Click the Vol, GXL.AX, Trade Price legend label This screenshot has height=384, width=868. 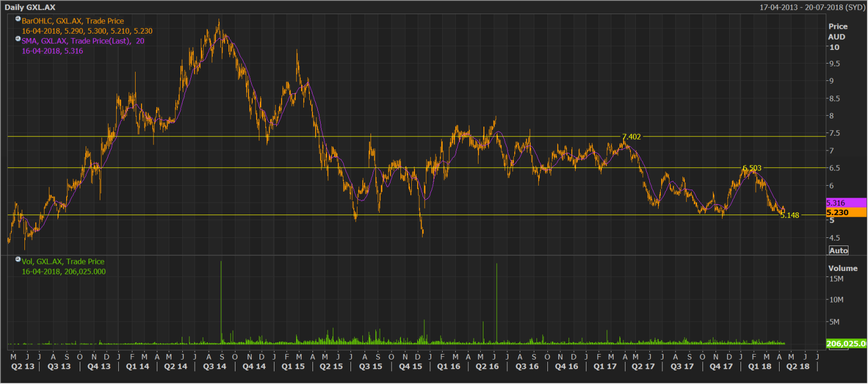point(63,262)
